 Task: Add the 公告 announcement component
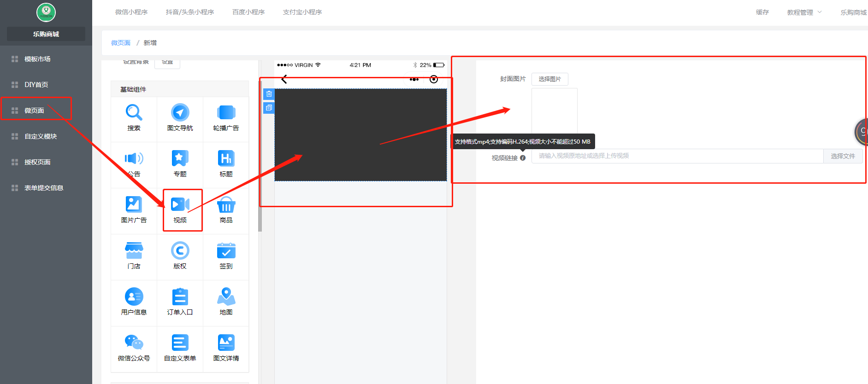tap(134, 165)
